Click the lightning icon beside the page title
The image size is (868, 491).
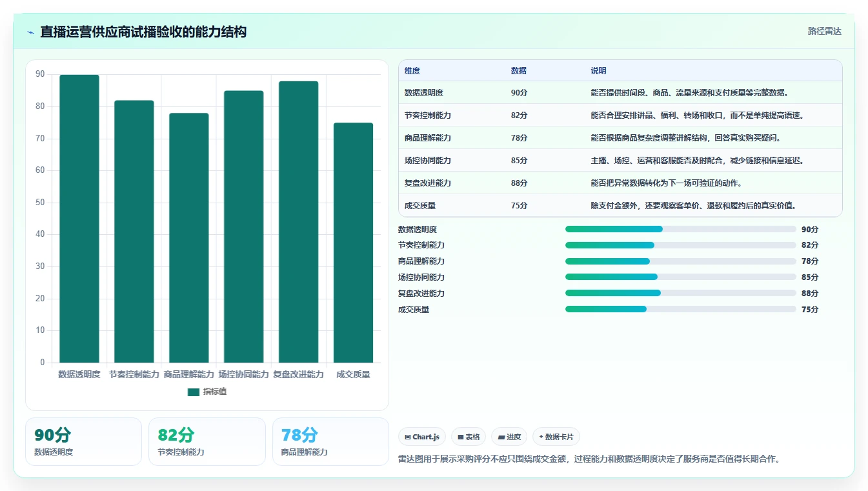(x=30, y=32)
